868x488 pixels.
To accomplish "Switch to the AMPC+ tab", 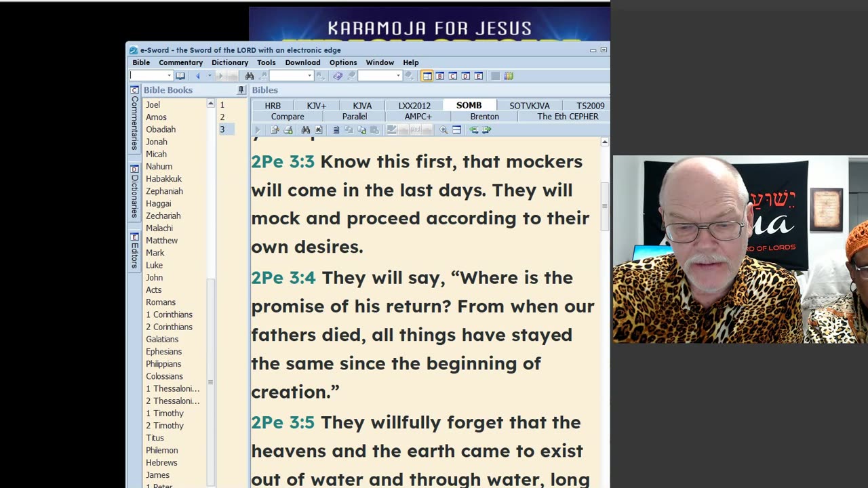I will coord(418,117).
